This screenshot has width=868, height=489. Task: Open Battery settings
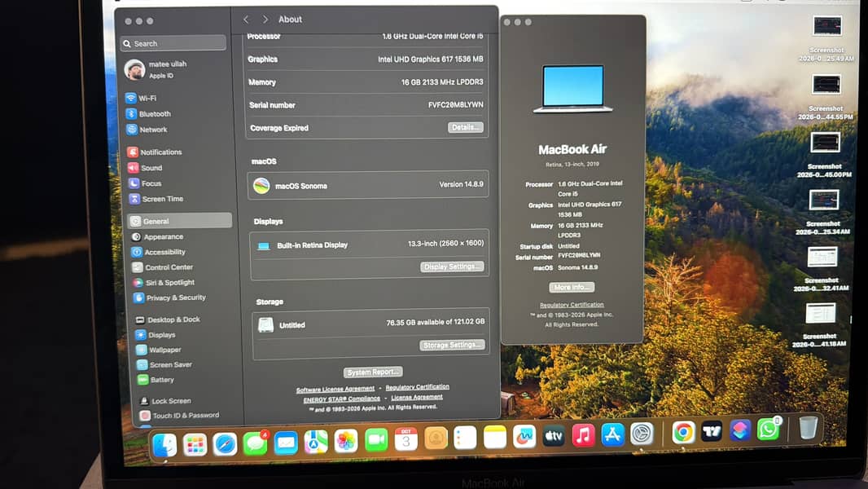click(156, 379)
